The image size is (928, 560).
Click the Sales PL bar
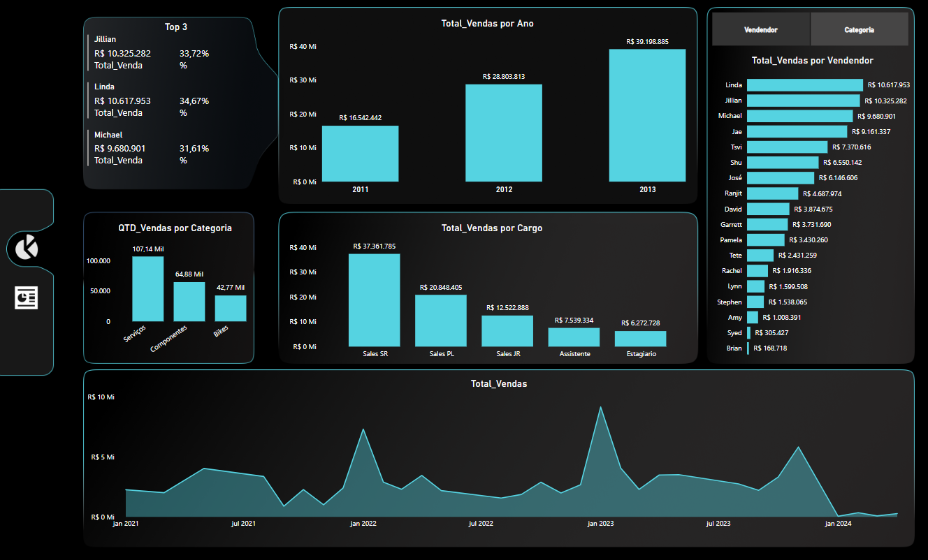(441, 320)
